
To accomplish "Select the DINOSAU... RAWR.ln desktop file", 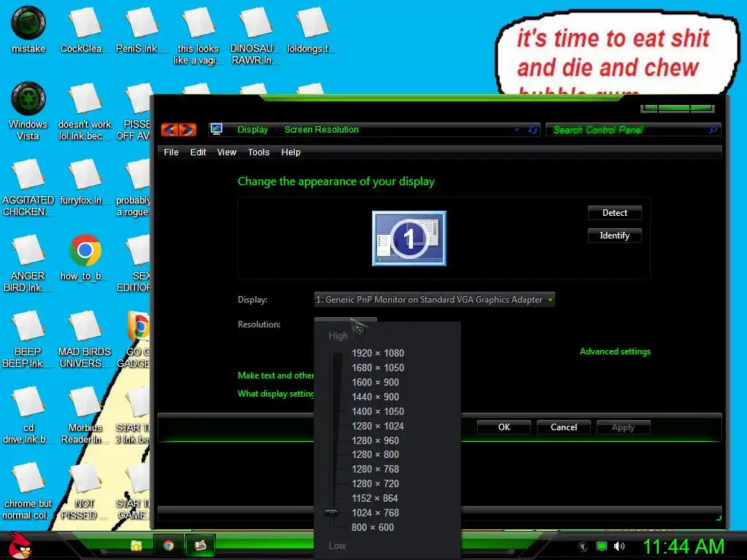I will coord(255,35).
